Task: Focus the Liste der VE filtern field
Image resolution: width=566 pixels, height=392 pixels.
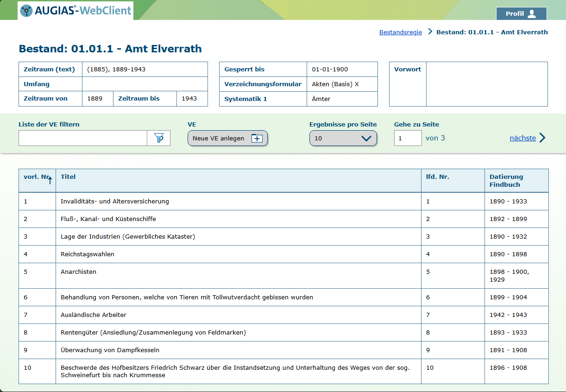Action: (x=83, y=138)
